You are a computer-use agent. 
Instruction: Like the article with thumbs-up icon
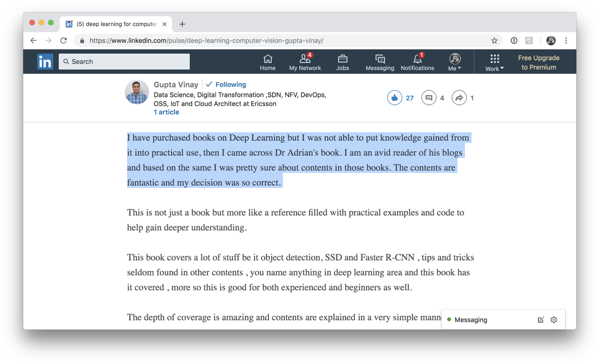(395, 98)
